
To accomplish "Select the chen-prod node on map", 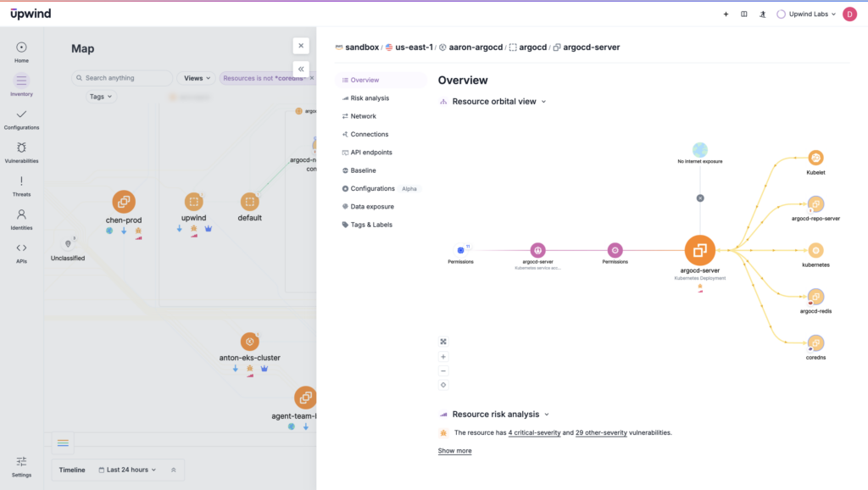I will (124, 202).
